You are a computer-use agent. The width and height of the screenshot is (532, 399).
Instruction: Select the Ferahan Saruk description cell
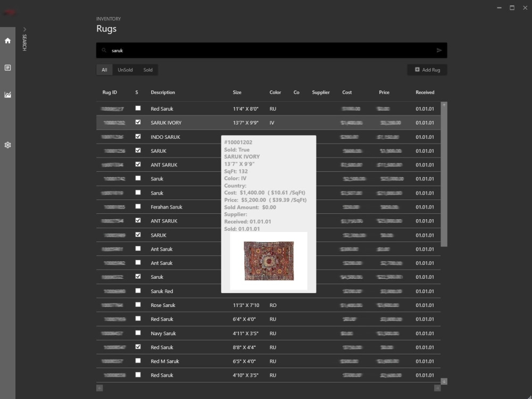click(166, 207)
